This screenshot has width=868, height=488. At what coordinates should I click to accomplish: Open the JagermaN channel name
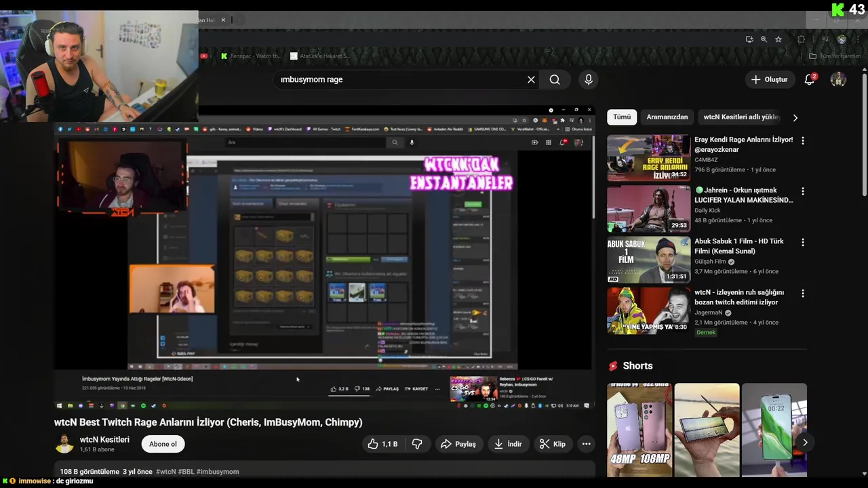point(709,313)
